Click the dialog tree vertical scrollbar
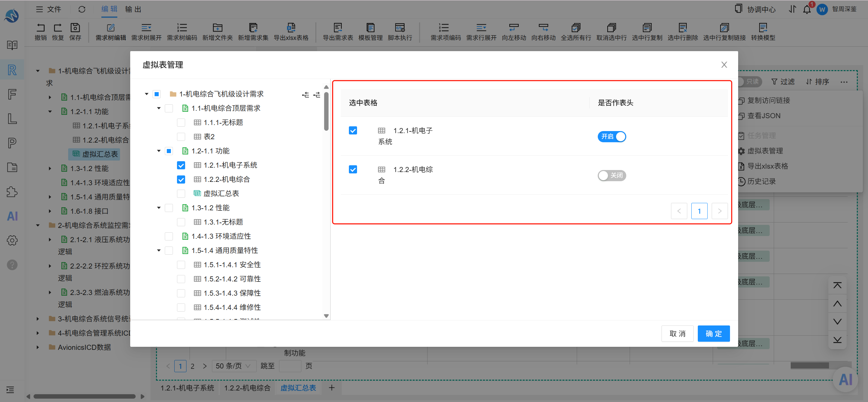 tap(326, 111)
